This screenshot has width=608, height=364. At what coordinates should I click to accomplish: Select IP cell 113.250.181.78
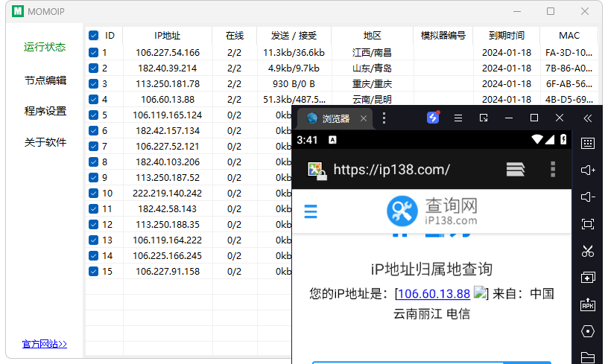(168, 83)
